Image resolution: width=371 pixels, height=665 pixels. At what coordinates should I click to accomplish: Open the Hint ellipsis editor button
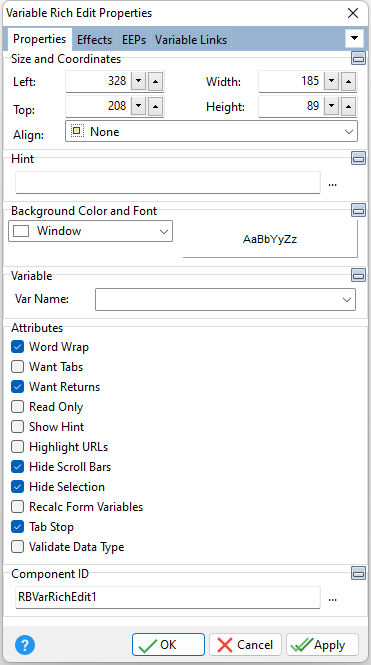point(332,184)
